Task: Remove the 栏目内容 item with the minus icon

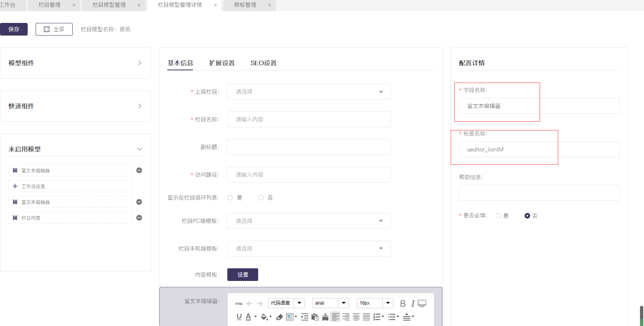Action: (139, 218)
